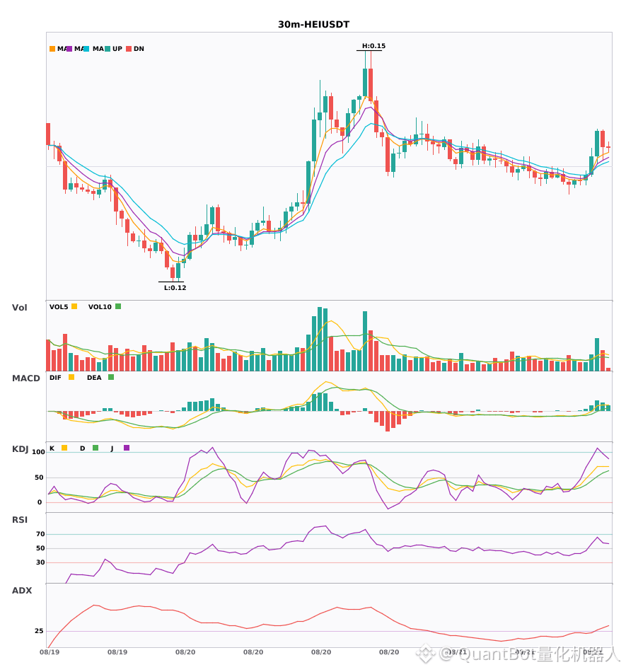Viewport: 626px width, 672px height.
Task: Click the KDJ axis 0 label
Action: coord(40,502)
